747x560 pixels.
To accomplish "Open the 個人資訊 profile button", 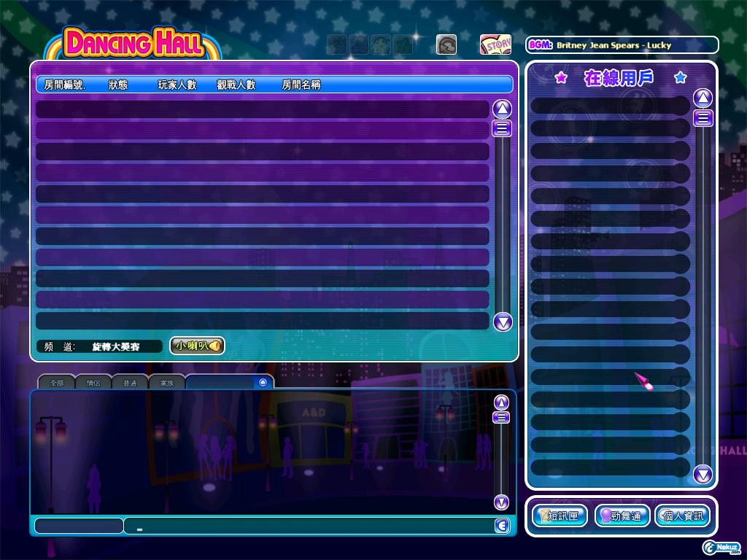I will coord(683,516).
